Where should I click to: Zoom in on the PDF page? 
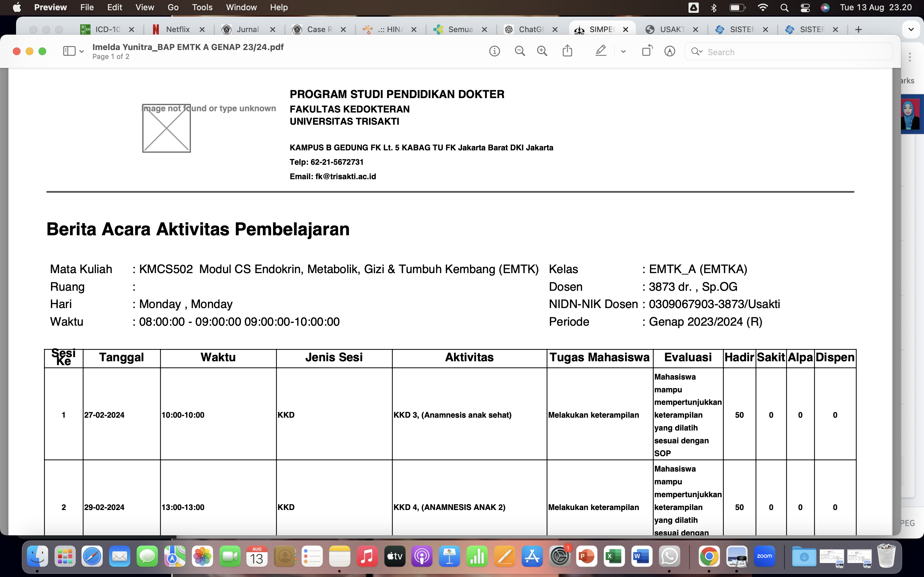click(542, 51)
